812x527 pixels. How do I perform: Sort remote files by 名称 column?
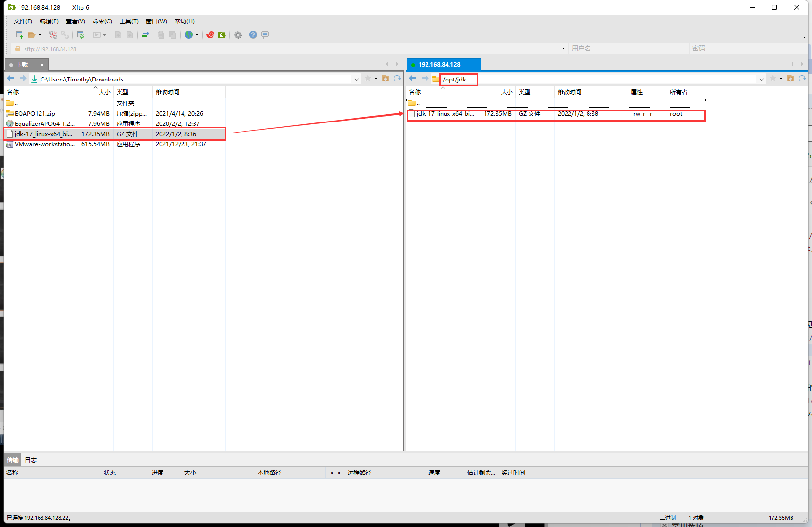(443, 92)
